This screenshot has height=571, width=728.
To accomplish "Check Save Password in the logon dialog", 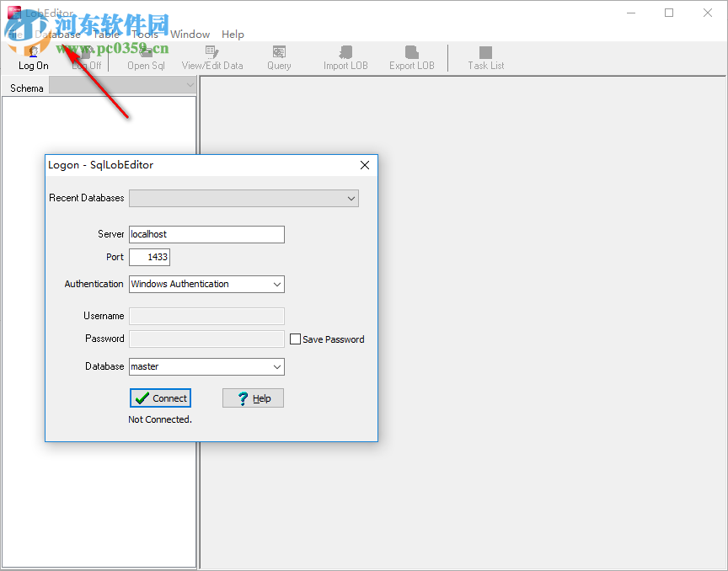I will 295,339.
